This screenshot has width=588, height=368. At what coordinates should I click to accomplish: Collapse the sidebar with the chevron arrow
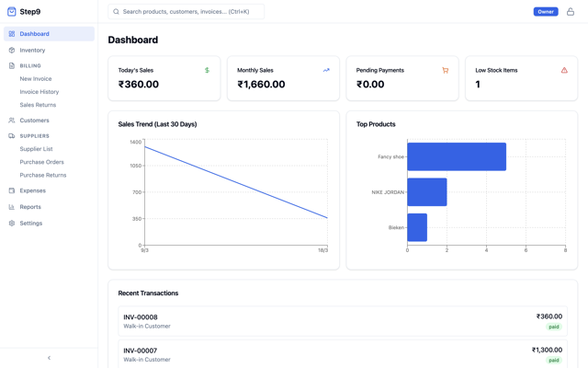tap(49, 358)
